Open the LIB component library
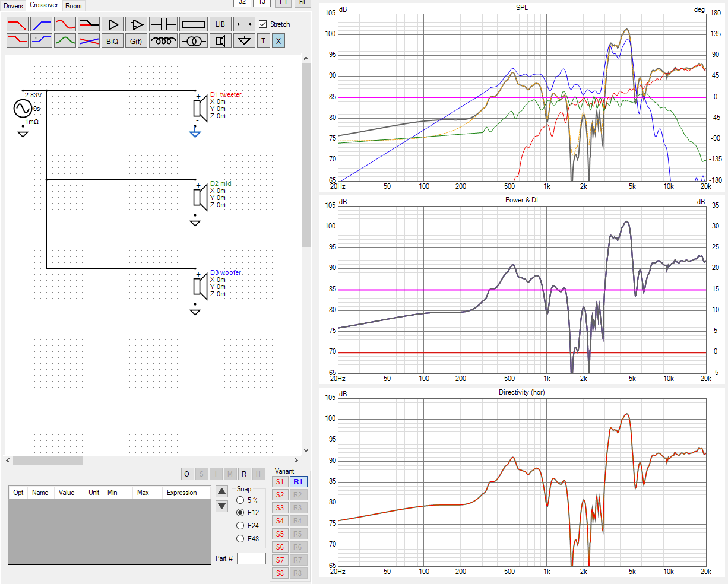 pyautogui.click(x=220, y=24)
